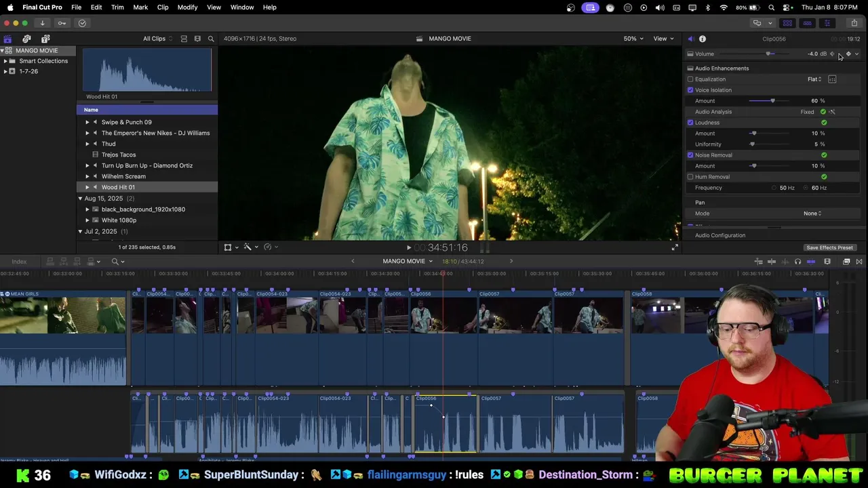Toggle the timeline panel visibility button
Image resolution: width=868 pixels, height=488 pixels.
(x=807, y=23)
